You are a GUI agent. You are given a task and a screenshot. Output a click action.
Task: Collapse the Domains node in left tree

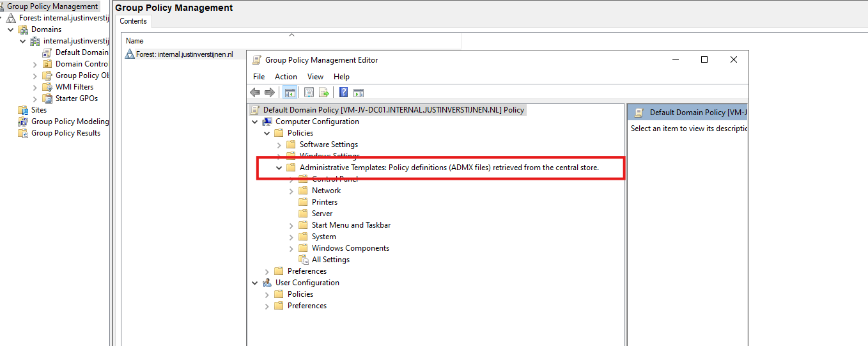(x=11, y=29)
